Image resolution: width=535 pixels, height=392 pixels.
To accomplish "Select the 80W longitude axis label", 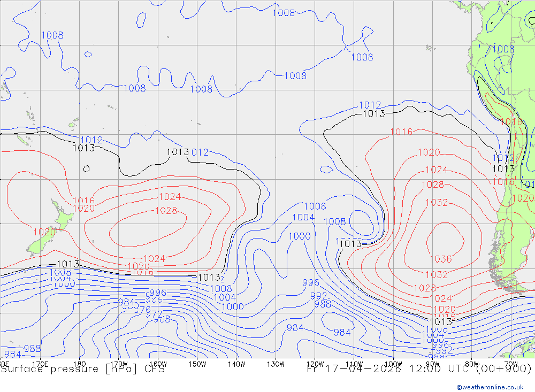I will click(472, 364).
